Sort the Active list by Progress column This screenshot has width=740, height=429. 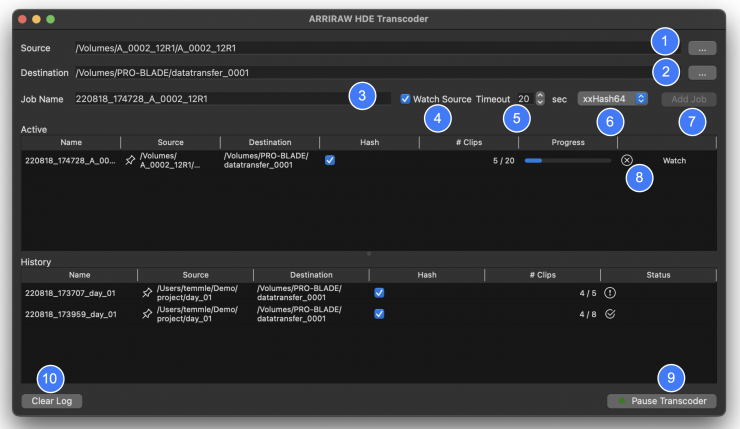(x=567, y=143)
